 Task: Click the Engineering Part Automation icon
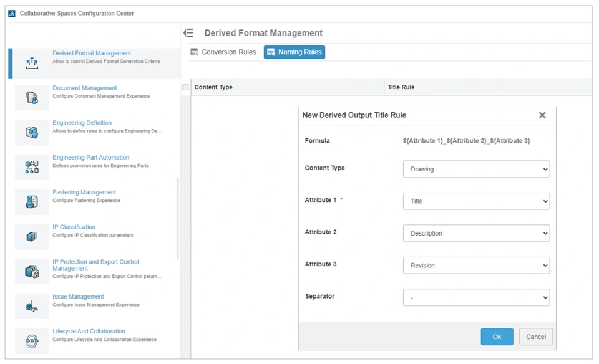tap(32, 167)
